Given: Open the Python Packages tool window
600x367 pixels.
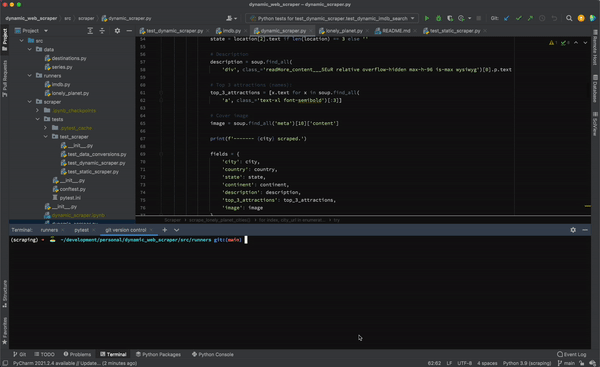Looking at the screenshot, I should click(158, 354).
